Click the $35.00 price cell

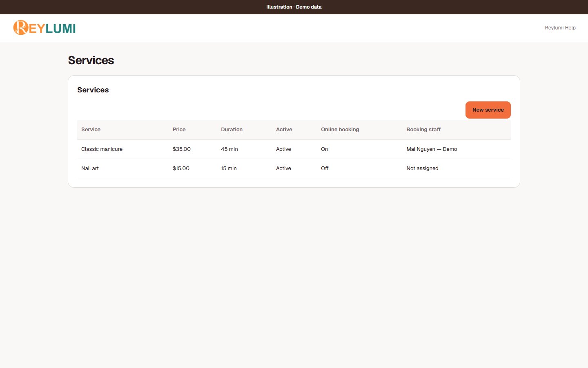click(x=181, y=149)
